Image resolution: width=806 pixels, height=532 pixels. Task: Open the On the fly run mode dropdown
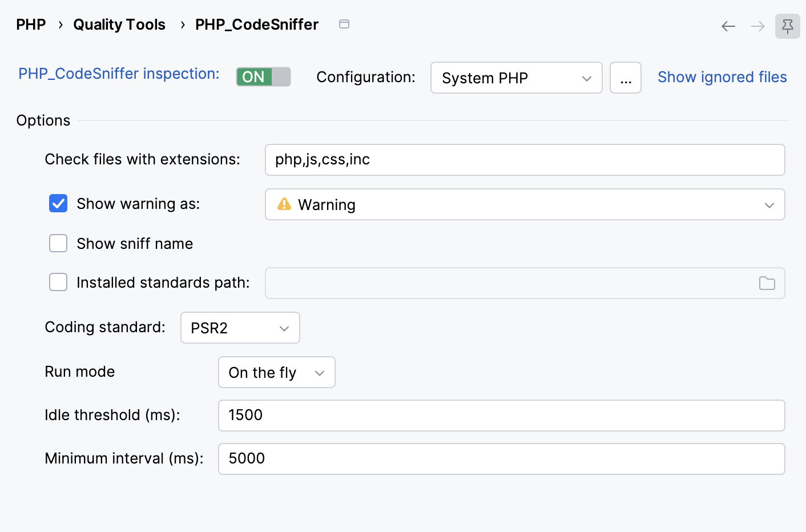[x=277, y=372]
